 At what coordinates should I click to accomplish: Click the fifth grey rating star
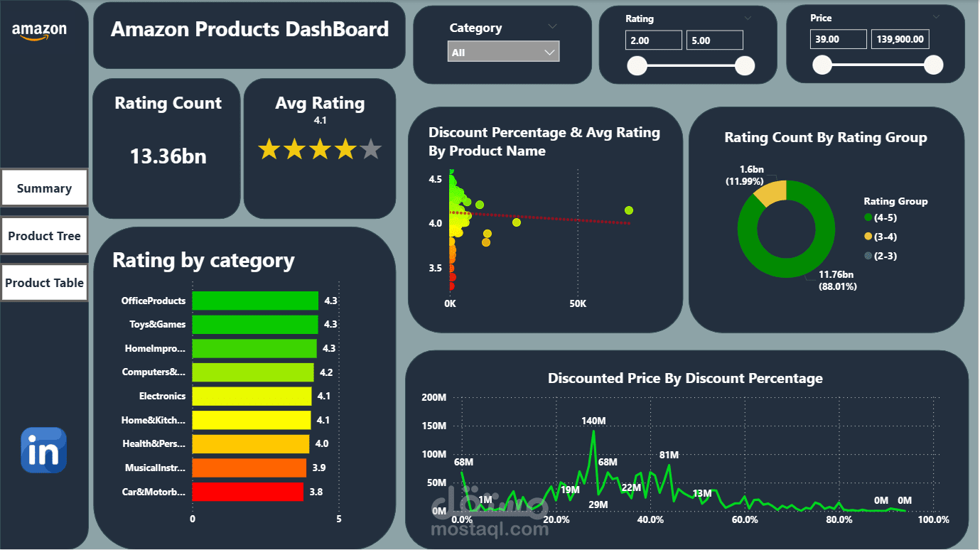click(x=370, y=149)
